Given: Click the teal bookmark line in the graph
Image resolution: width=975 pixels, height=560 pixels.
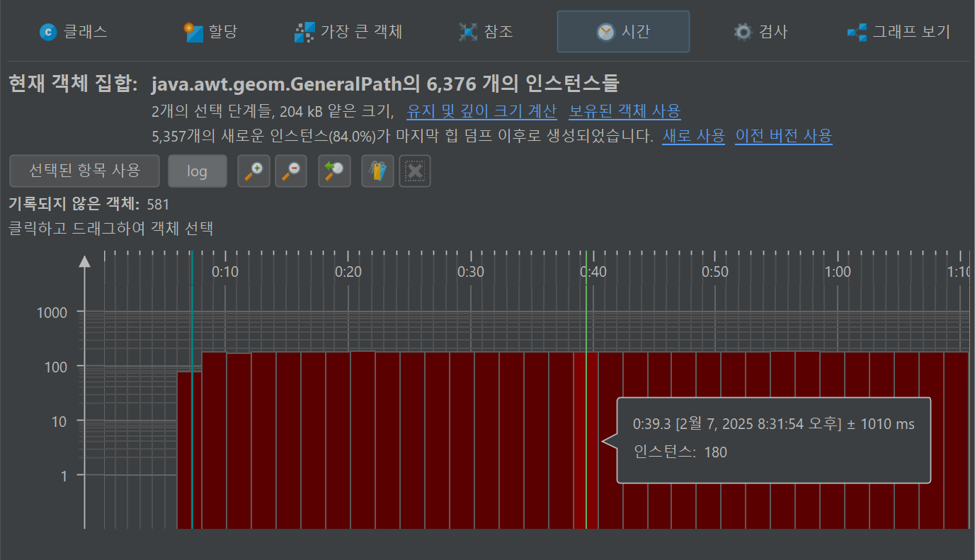Looking at the screenshot, I should click(x=192, y=389).
